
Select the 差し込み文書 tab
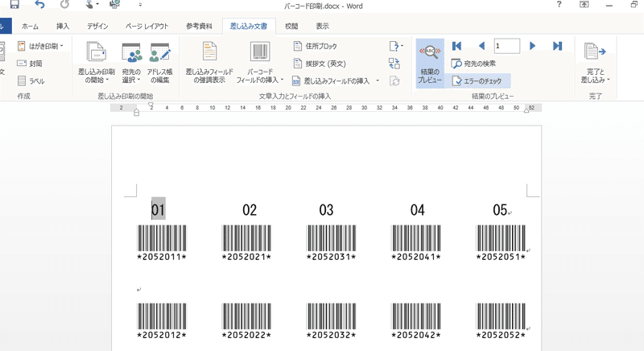[249, 27]
